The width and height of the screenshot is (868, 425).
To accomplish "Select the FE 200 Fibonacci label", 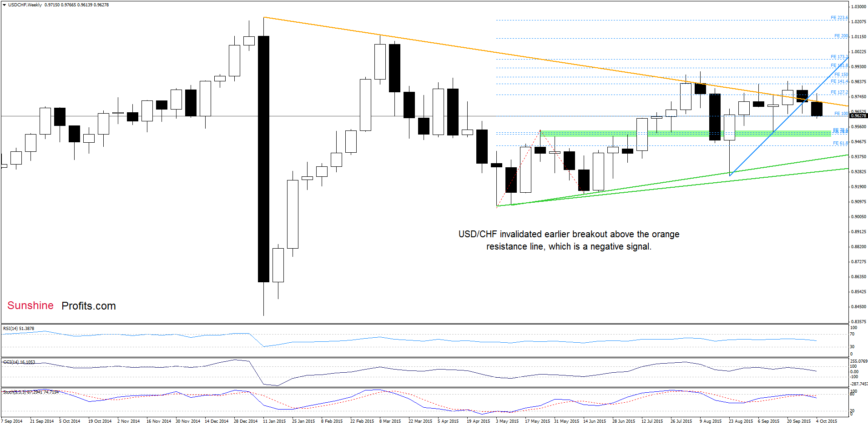I will 841,36.
